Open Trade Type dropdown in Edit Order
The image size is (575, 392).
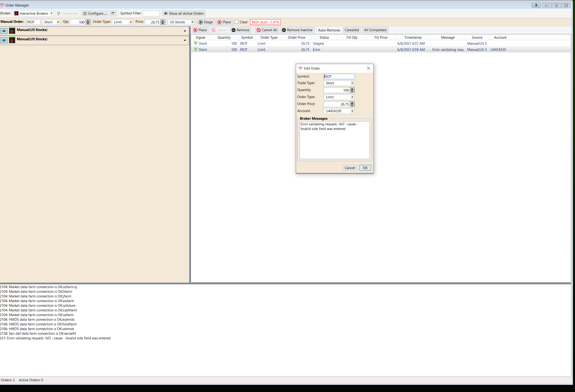[352, 83]
